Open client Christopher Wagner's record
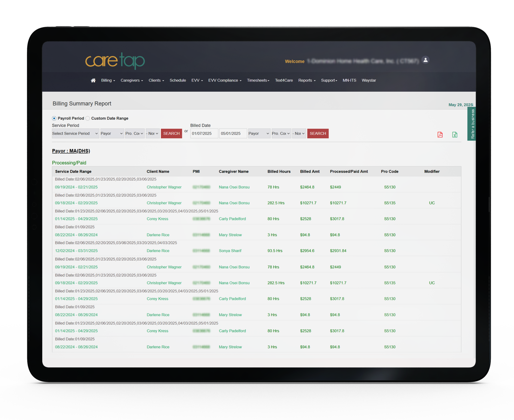This screenshot has width=514, height=420. pyautogui.click(x=164, y=187)
